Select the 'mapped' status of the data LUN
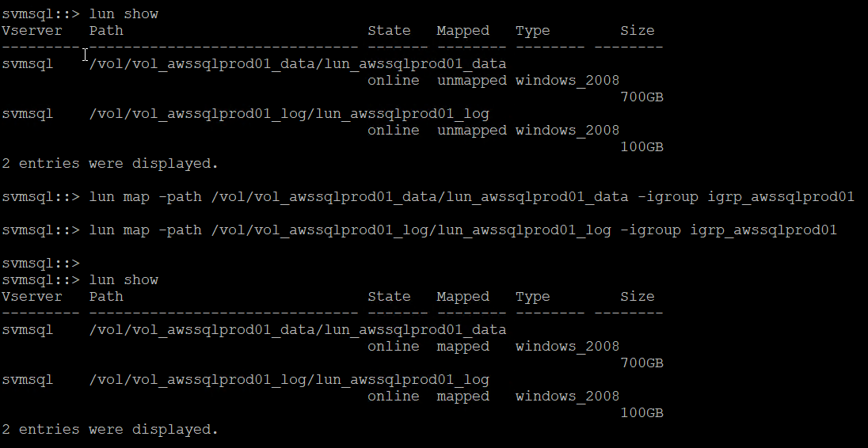868x448 pixels. pyautogui.click(x=463, y=347)
